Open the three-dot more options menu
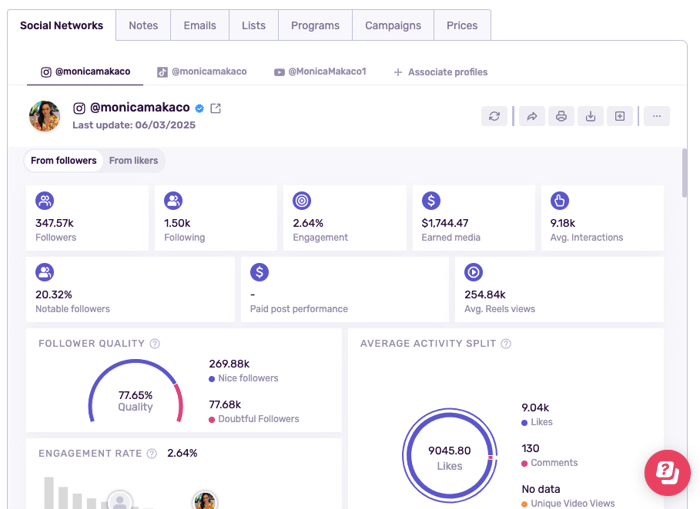Viewport: 700px width, 509px height. click(x=656, y=116)
